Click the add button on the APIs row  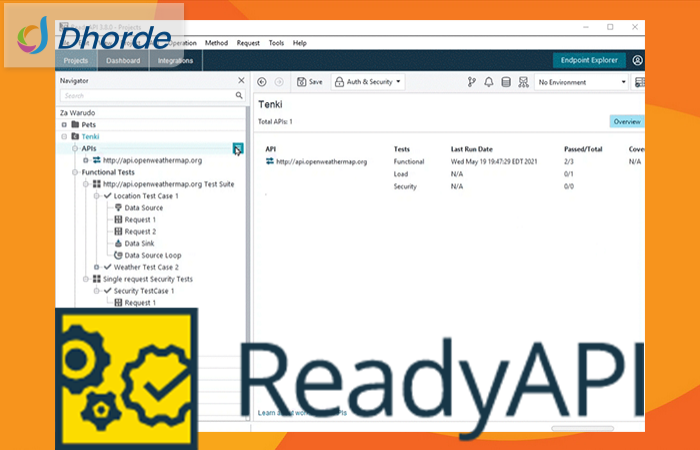(x=238, y=148)
